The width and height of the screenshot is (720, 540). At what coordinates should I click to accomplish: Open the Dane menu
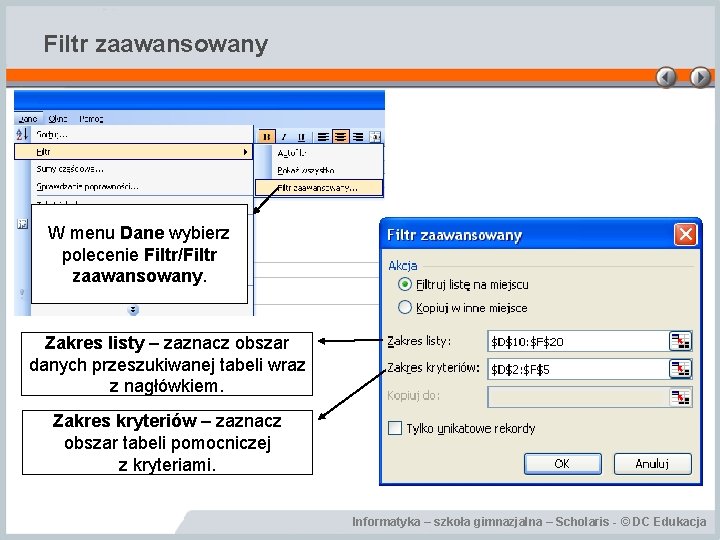click(28, 118)
